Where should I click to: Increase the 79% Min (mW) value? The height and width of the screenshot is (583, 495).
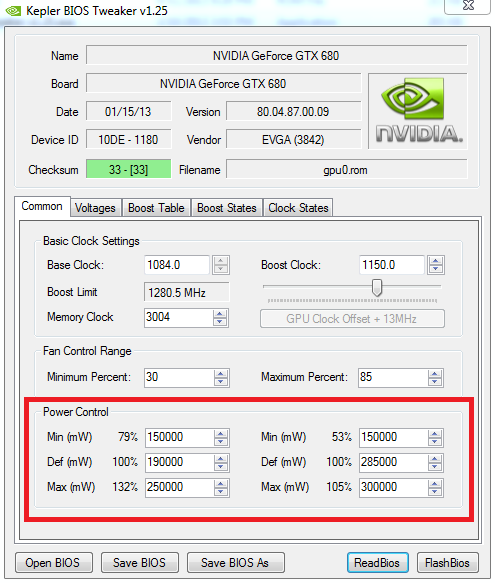[221, 434]
